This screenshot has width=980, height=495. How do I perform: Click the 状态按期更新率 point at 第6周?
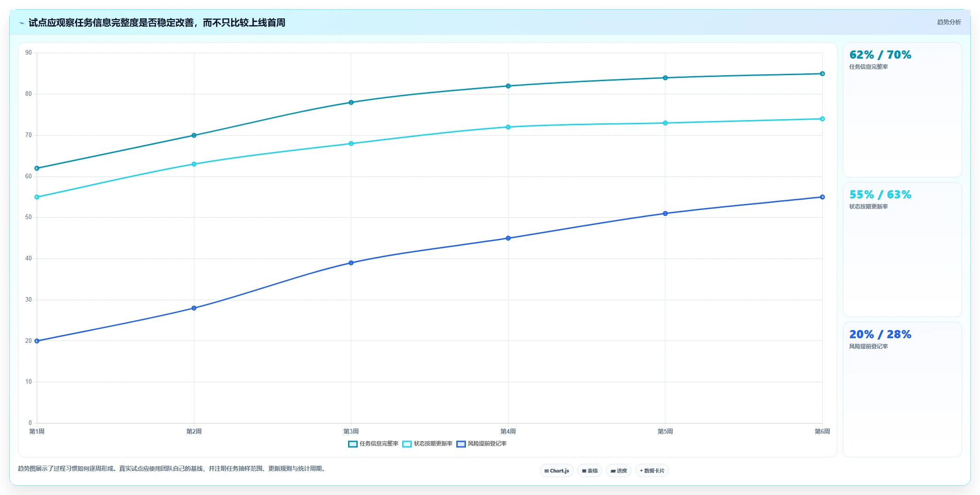coord(822,119)
